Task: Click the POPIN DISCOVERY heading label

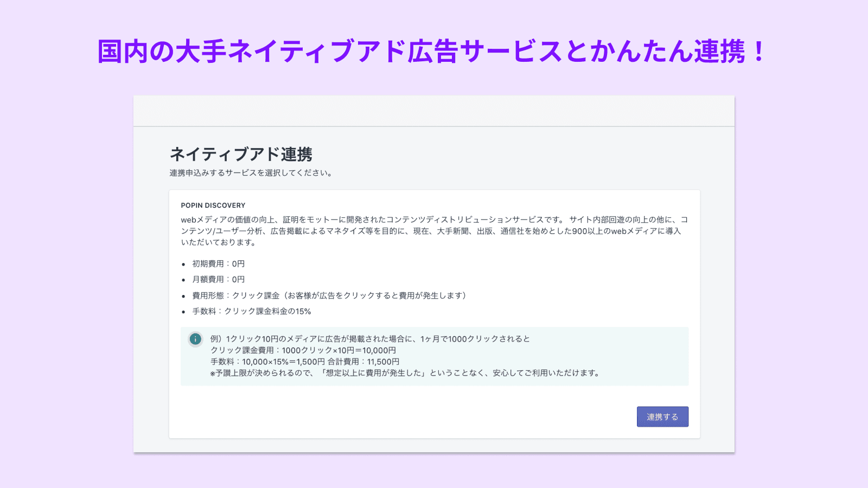Action: click(213, 205)
